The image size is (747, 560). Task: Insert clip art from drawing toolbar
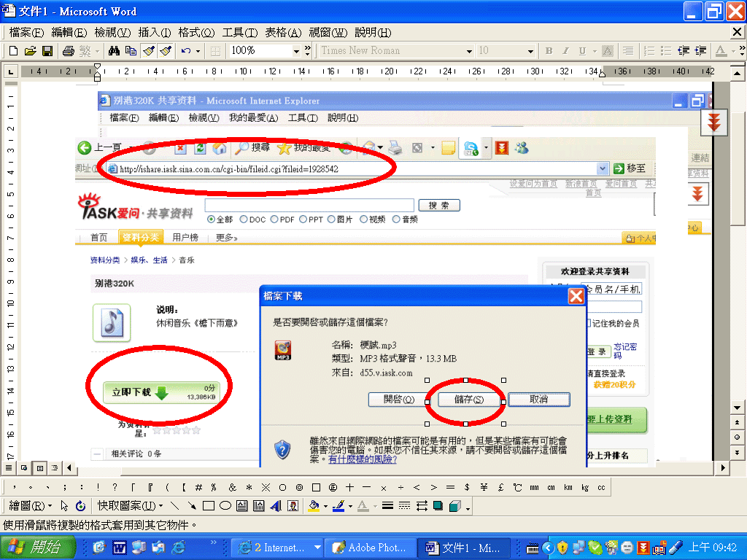(x=293, y=506)
